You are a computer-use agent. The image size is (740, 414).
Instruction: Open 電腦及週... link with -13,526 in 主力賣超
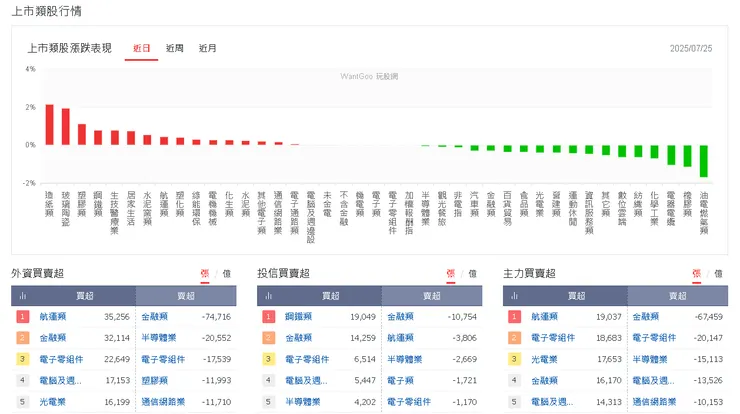pos(654,380)
